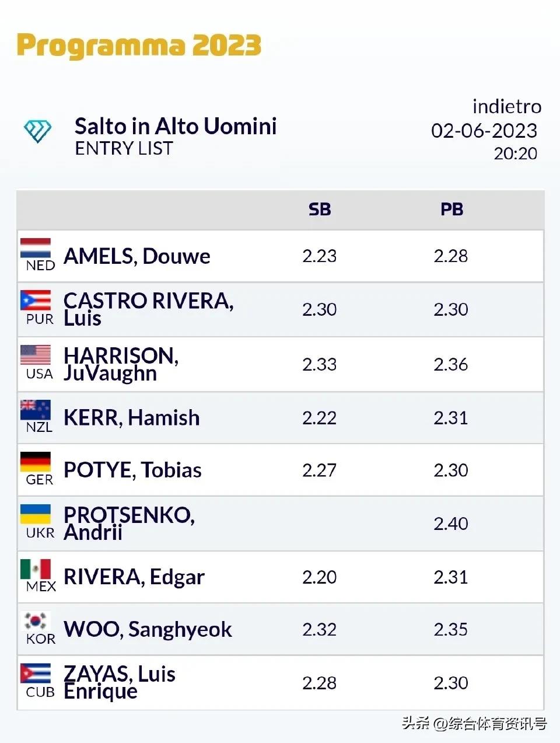Select WOO, Sanghyeok entry
560x743 pixels.
[x=148, y=629]
